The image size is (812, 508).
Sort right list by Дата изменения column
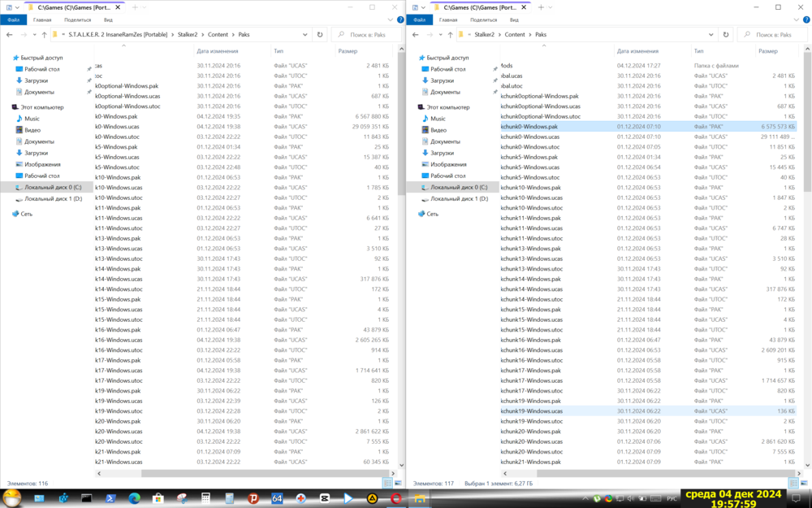[x=637, y=51]
